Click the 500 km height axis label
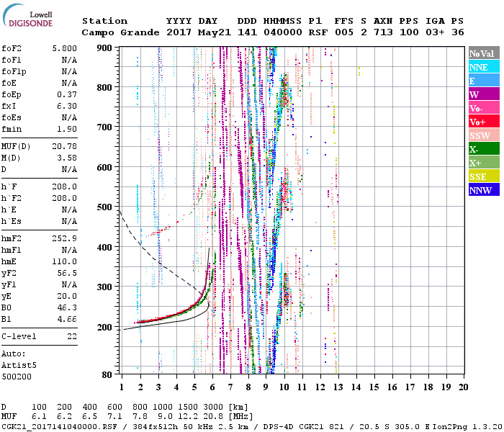 104,207
